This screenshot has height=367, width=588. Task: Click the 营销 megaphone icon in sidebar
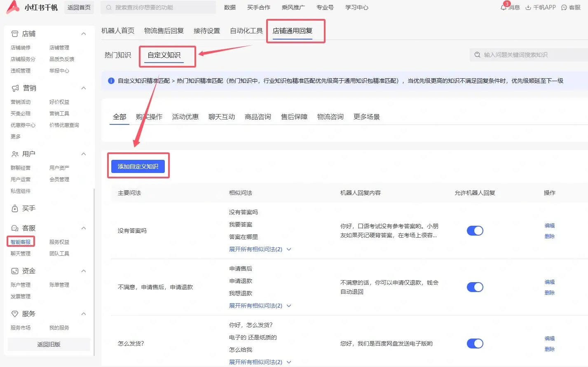click(15, 88)
